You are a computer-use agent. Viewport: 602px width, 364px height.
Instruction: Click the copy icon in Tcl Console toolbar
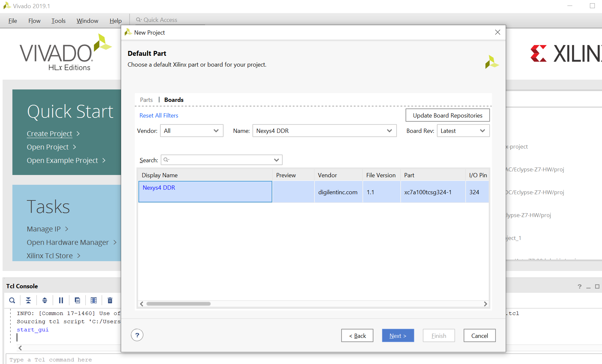coord(77,300)
